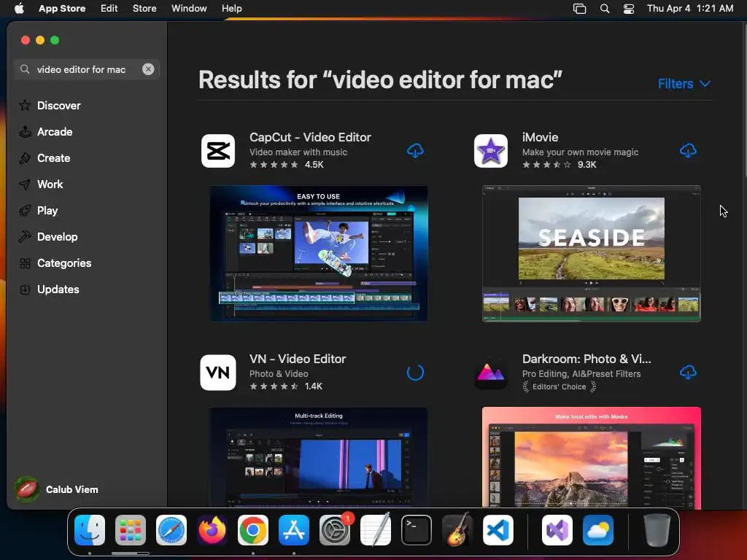Open System Settings from the Dock
The image size is (747, 560).
coord(334,529)
